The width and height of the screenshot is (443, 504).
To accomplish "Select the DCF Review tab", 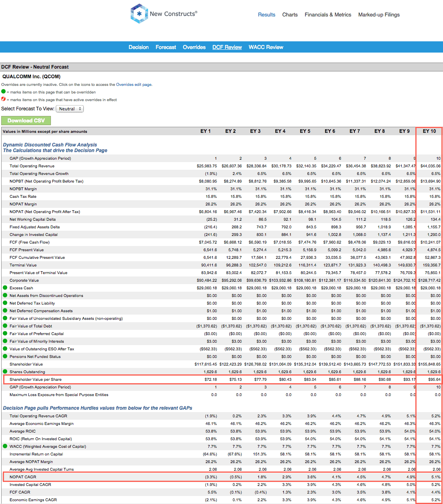I will coord(227,47).
